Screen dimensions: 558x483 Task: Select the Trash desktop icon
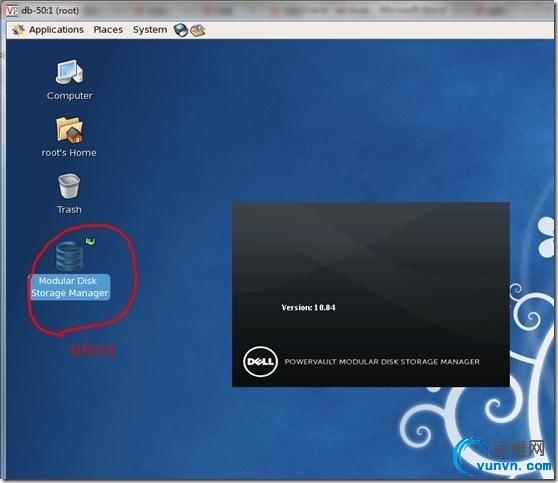[x=69, y=186]
